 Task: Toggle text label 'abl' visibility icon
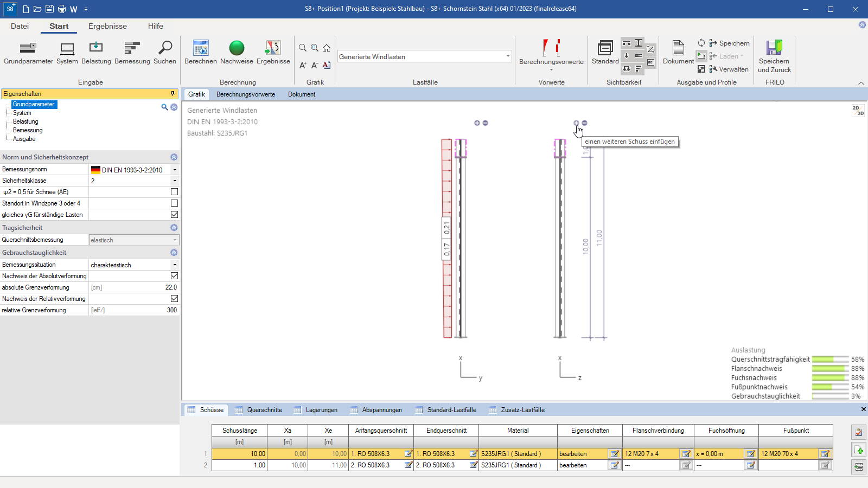coord(650,62)
